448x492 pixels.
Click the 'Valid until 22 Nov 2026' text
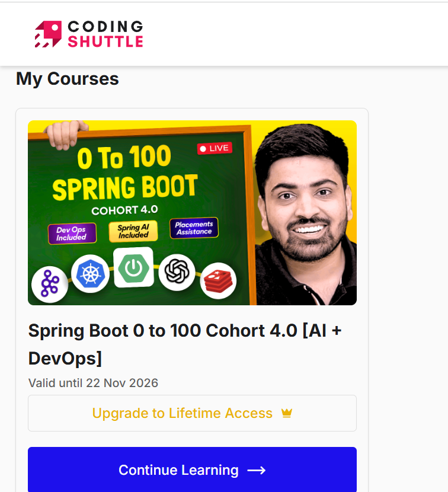click(x=93, y=383)
